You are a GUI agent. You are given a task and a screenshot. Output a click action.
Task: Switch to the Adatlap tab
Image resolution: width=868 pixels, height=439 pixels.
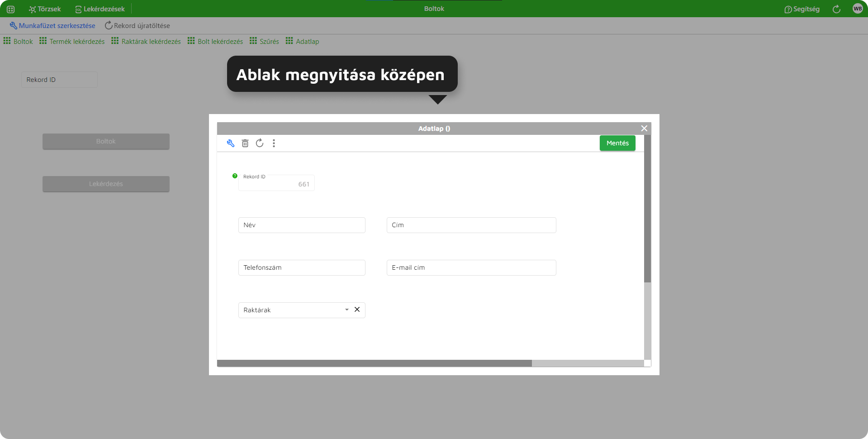point(303,41)
